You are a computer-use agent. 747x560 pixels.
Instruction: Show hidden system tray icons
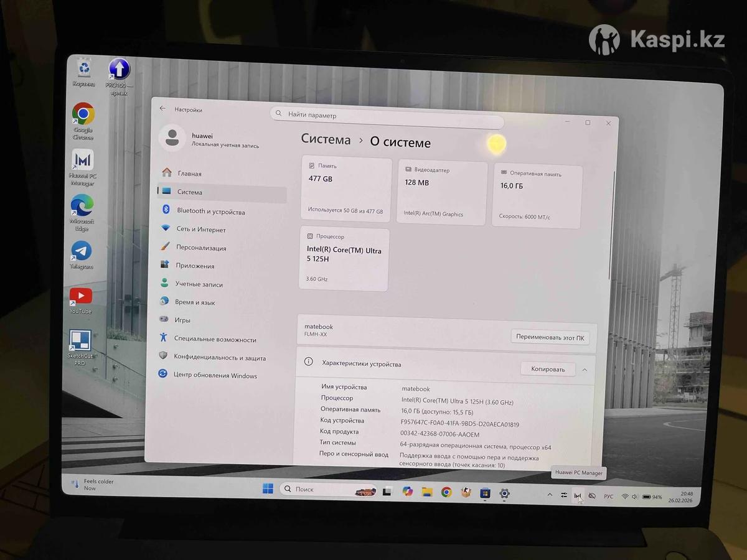tap(550, 495)
